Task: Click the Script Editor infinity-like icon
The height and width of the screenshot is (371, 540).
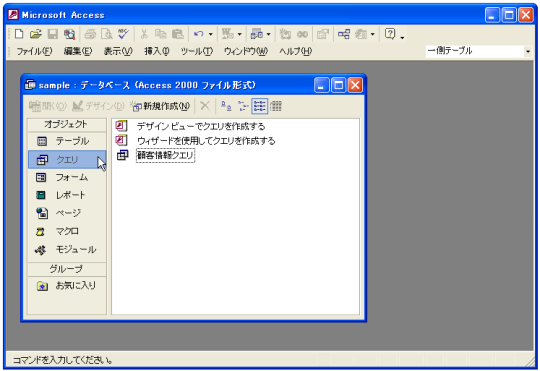Action: click(302, 34)
